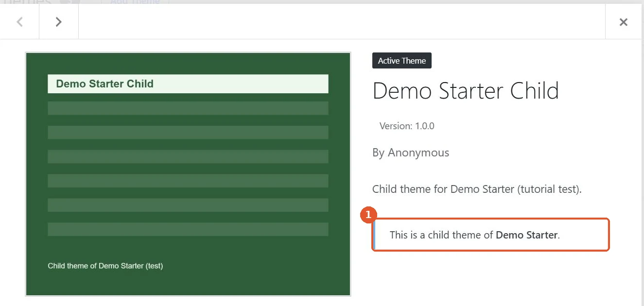This screenshot has width=644, height=306.
Task: Click the Demo Starter Child screenshot preview
Action: pyautogui.click(x=188, y=174)
